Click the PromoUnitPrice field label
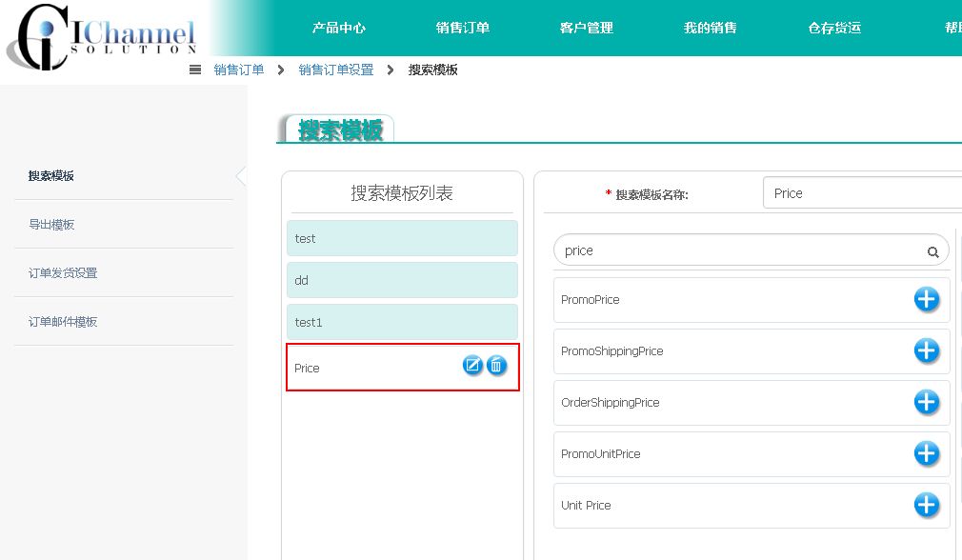The height and width of the screenshot is (560, 962). 601,454
